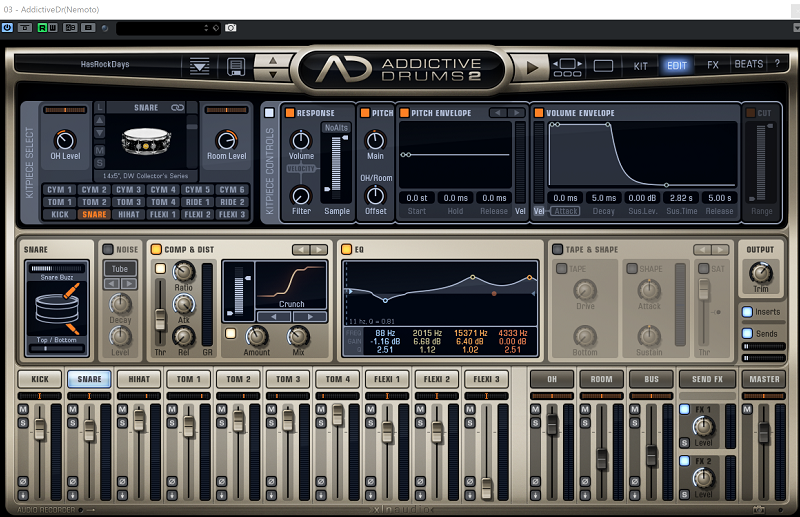800x517 pixels.
Task: Toggle the EQ section
Action: point(346,249)
